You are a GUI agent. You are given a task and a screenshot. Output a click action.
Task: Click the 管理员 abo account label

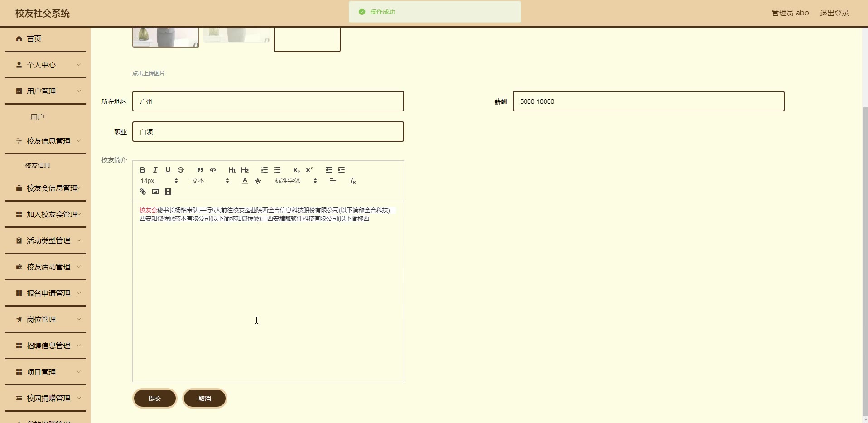click(x=790, y=13)
